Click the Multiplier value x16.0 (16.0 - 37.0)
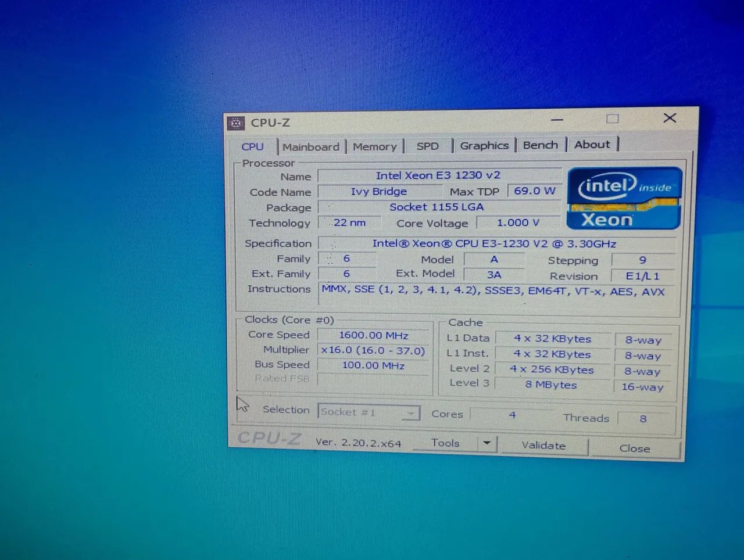Viewport: 744px width, 560px height. 373,350
